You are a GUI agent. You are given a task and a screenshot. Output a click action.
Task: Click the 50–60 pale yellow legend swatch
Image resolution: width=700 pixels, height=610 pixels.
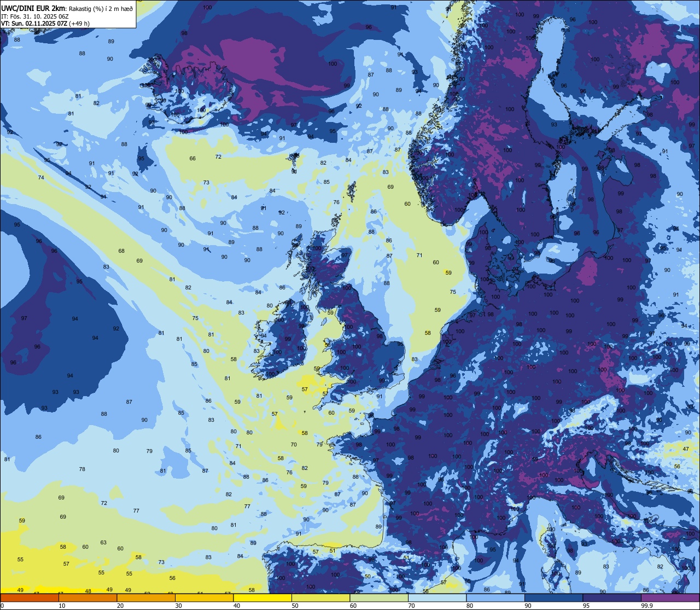click(321, 597)
